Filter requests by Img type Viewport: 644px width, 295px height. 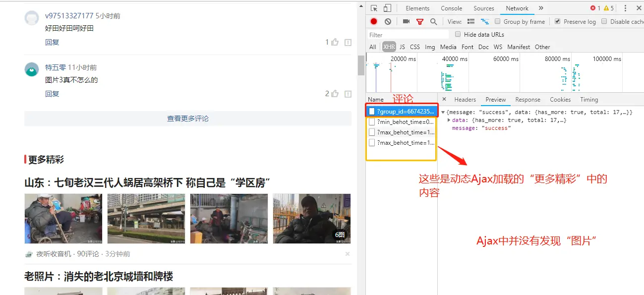click(x=430, y=47)
